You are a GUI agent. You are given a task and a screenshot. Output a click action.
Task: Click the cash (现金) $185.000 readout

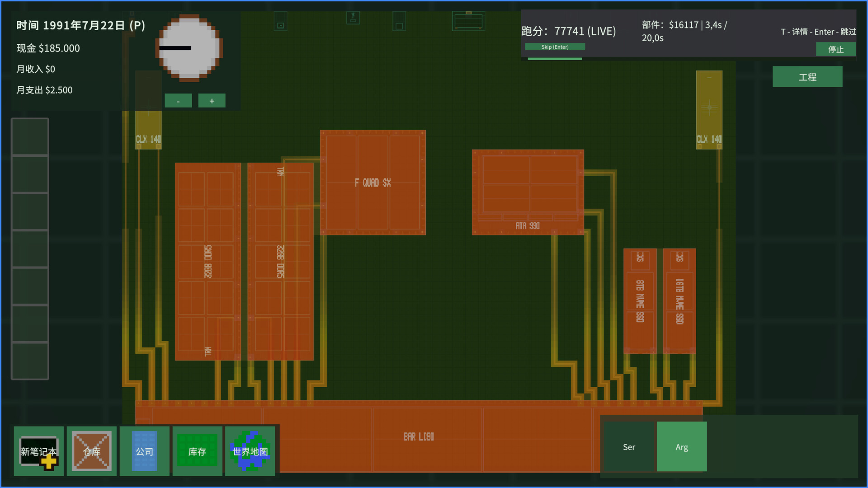pos(48,48)
